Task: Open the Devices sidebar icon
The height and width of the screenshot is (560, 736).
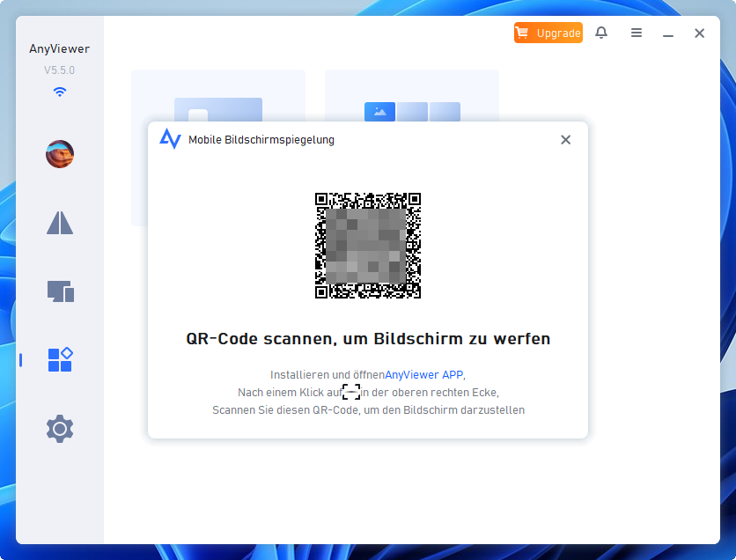Action: click(61, 291)
